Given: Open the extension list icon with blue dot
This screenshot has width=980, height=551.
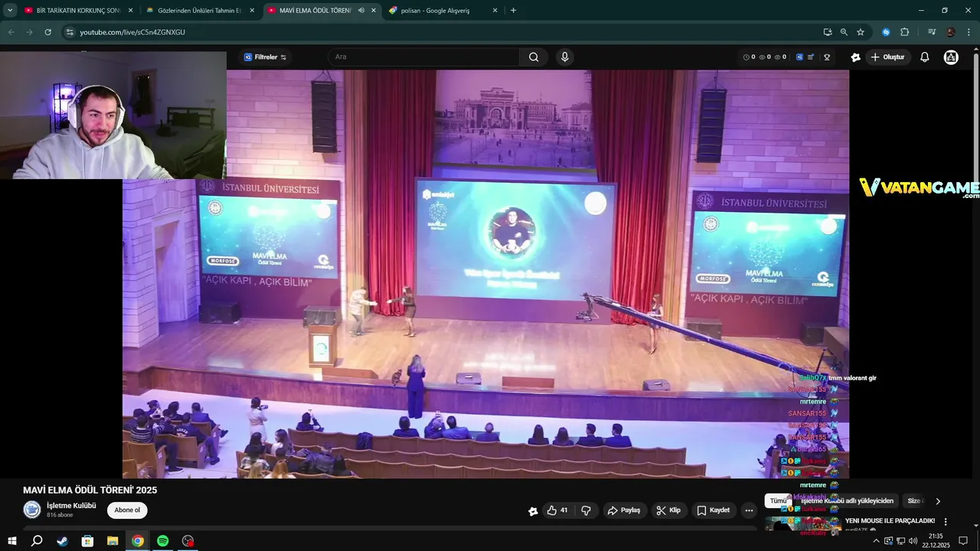Looking at the screenshot, I should point(811,57).
